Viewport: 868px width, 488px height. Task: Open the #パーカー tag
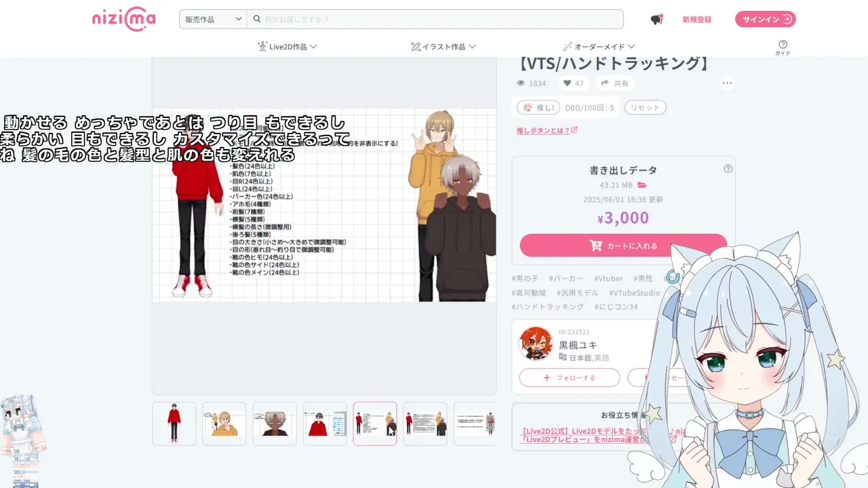point(566,279)
